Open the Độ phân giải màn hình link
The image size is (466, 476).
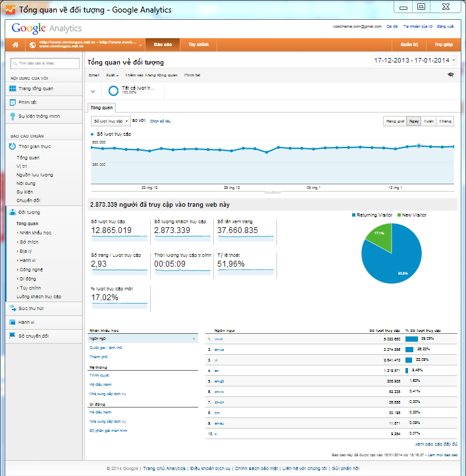pyautogui.click(x=109, y=431)
